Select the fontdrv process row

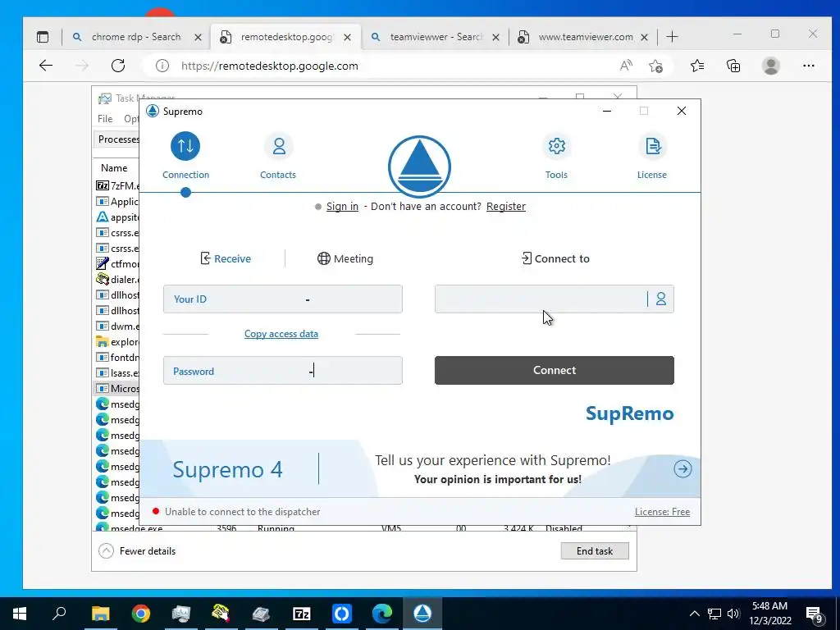117,358
